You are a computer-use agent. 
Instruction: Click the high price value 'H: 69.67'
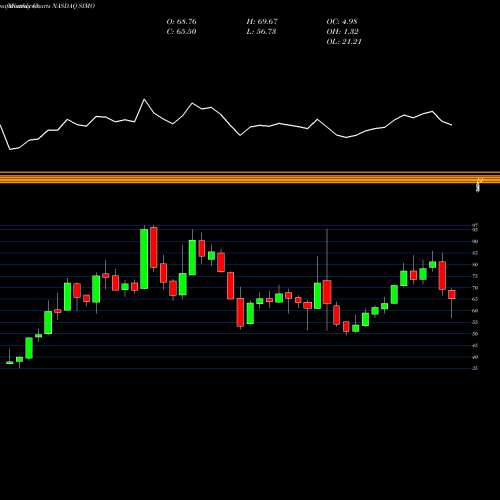262,22
